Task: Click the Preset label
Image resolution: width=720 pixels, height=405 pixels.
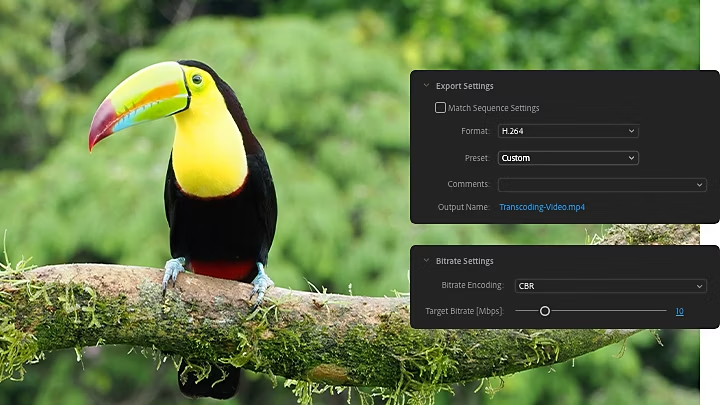Action: click(x=478, y=158)
